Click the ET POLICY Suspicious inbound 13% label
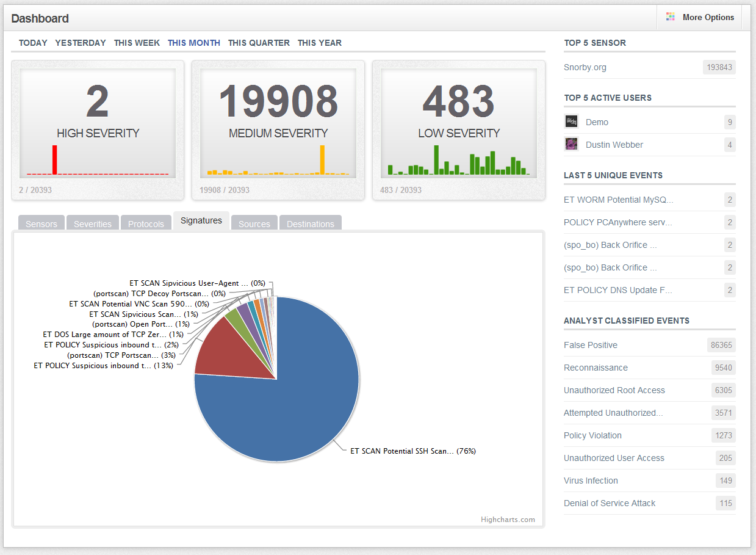 (104, 366)
